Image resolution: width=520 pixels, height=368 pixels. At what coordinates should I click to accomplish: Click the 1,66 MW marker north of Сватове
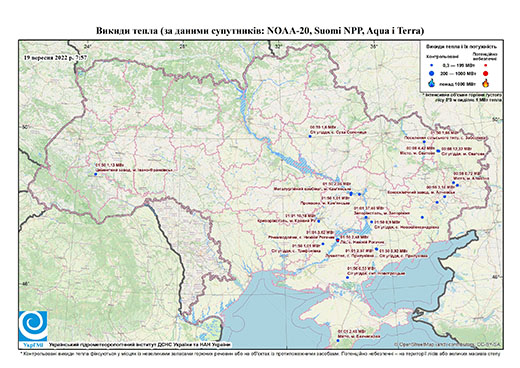(424, 142)
